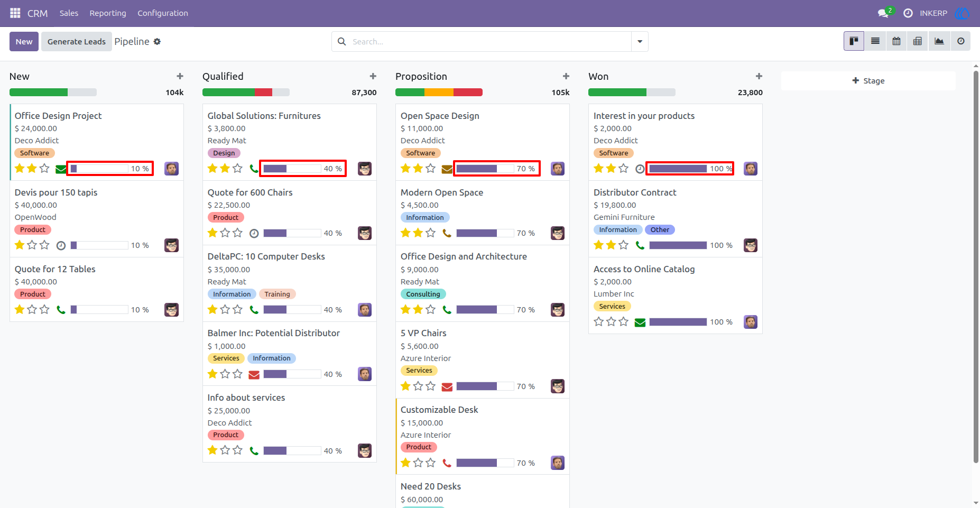980x508 pixels.
Task: Add a quick lead in Won column
Action: pyautogui.click(x=759, y=76)
